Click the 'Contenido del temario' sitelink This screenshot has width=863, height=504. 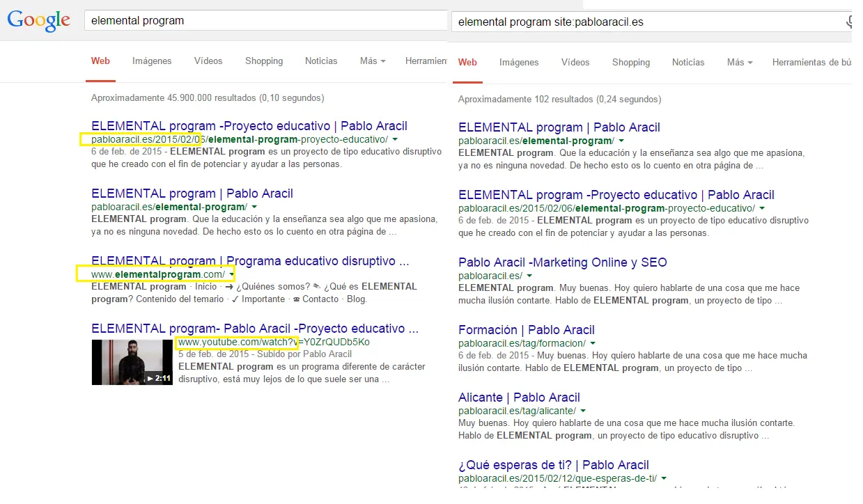point(180,299)
